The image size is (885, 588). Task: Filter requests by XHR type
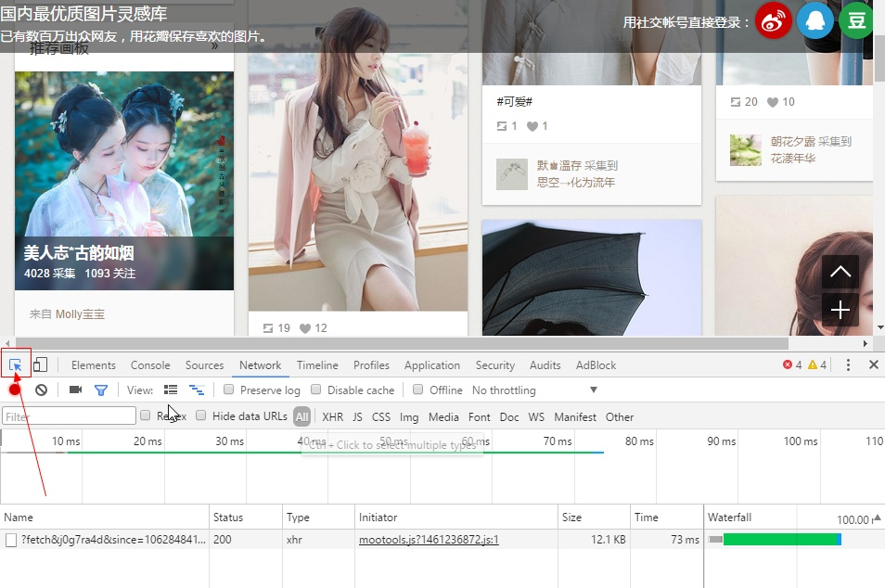(x=332, y=417)
